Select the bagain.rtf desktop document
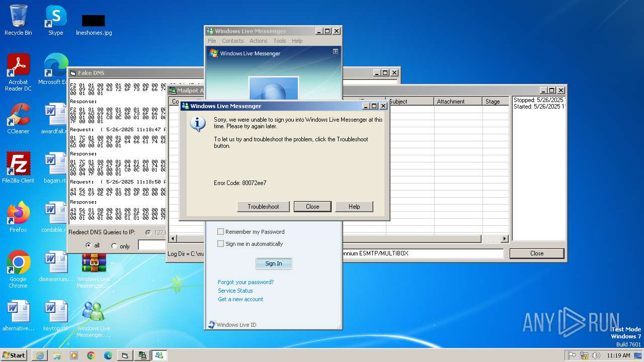Viewport: 644px width, 362px height. click(54, 168)
